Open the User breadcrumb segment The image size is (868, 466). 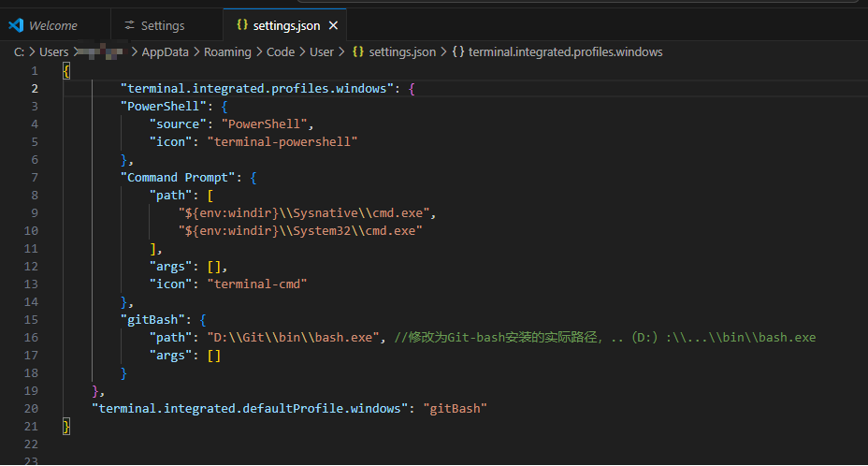[322, 52]
